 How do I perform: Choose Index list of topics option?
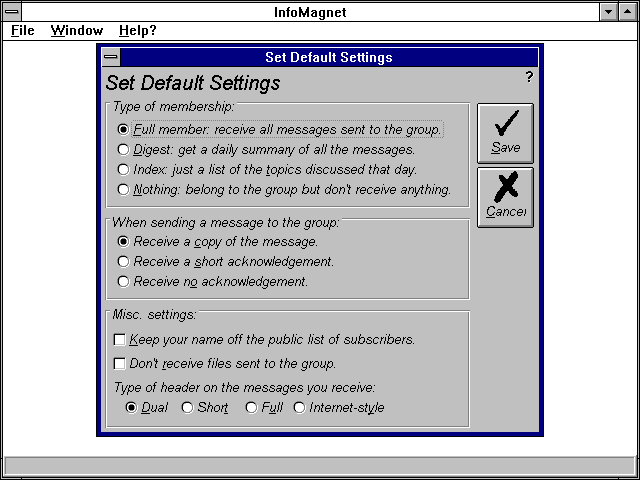click(123, 169)
